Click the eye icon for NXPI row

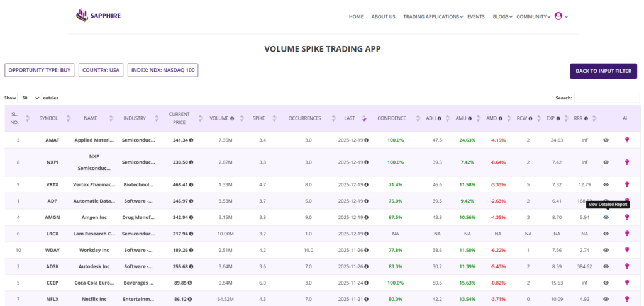click(606, 162)
